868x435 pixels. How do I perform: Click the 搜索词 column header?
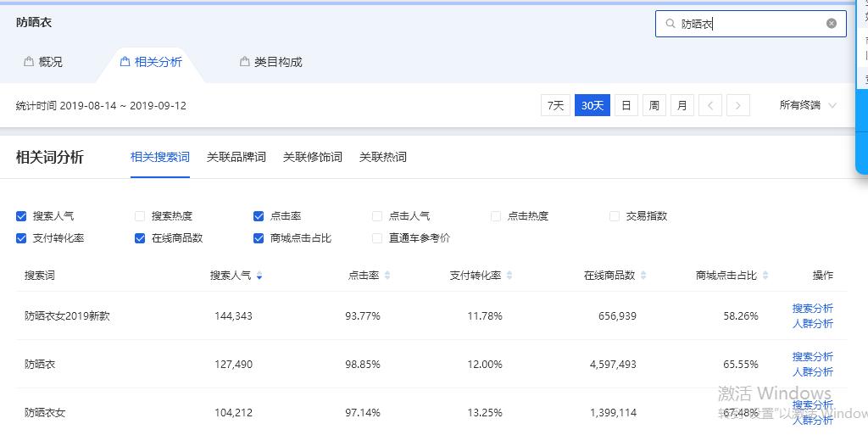(x=39, y=275)
